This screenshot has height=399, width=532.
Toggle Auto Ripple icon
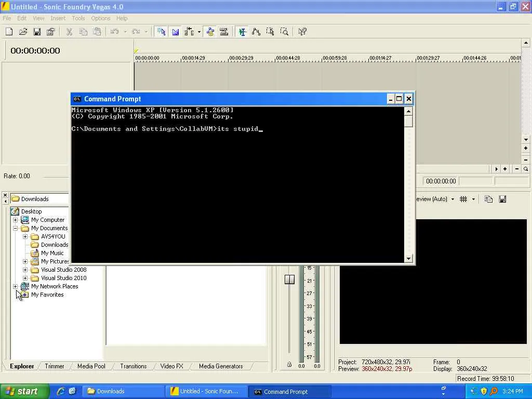click(x=189, y=32)
